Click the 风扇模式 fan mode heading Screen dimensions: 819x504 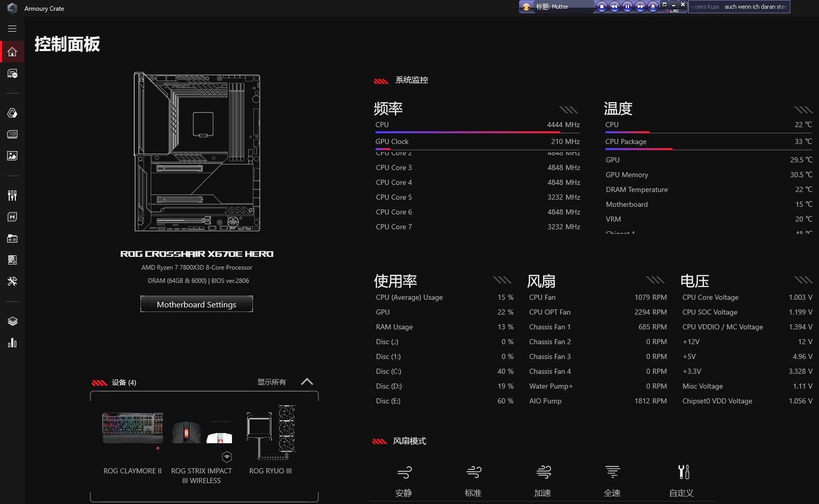tap(410, 441)
